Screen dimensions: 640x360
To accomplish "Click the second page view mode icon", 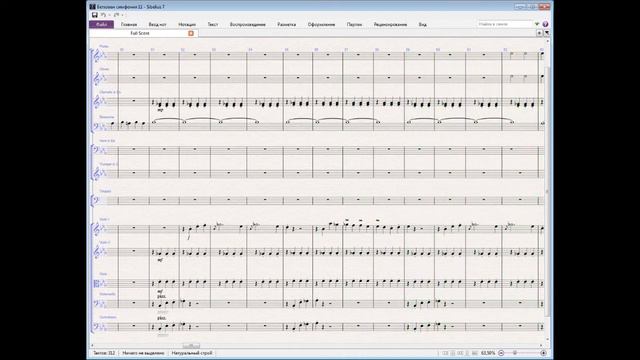I will coord(453,353).
